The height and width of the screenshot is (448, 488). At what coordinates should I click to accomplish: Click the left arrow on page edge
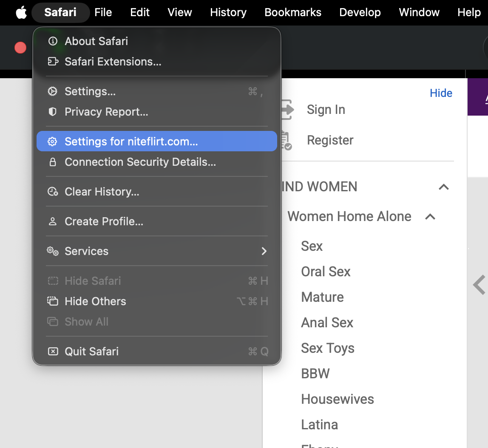pos(479,285)
